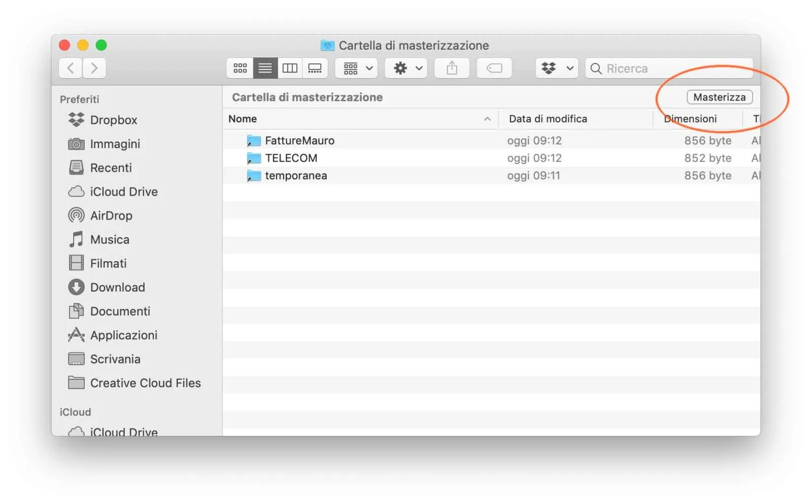Click inside the Ricerca search field

tap(660, 68)
